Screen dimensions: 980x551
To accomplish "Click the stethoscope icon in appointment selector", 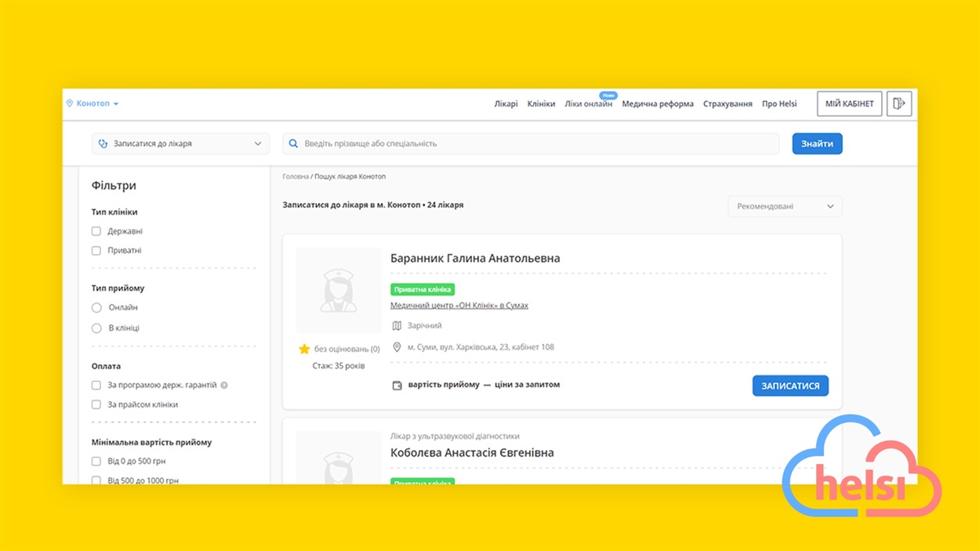I will (103, 144).
